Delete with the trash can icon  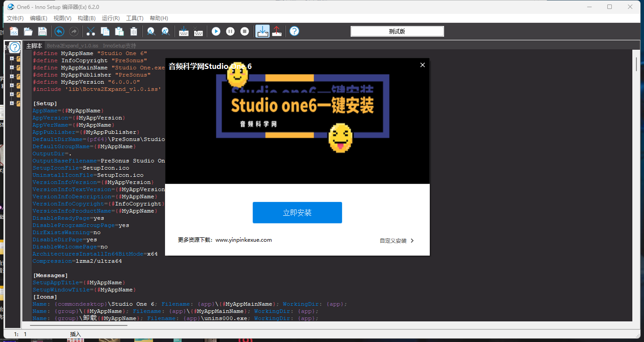[134, 31]
